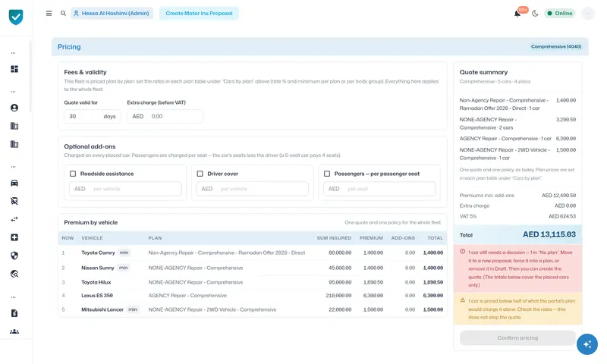The image size is (607, 364).
Task: Select the Toyota Hilux vehicle row
Action: [253, 282]
